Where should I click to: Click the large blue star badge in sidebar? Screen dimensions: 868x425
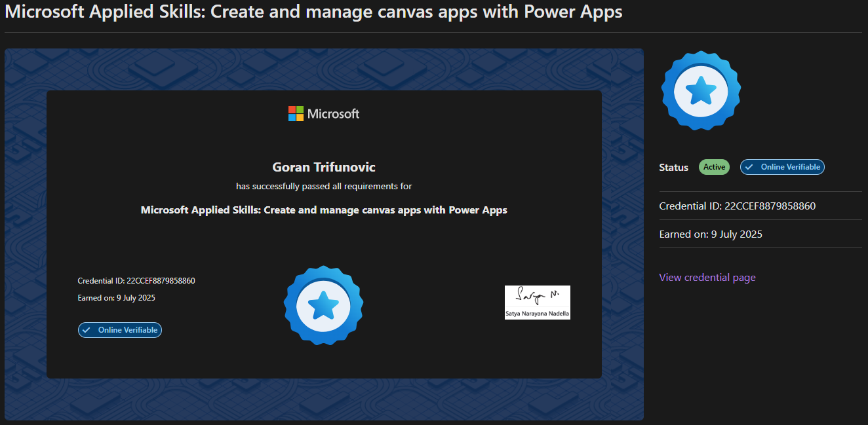click(701, 90)
